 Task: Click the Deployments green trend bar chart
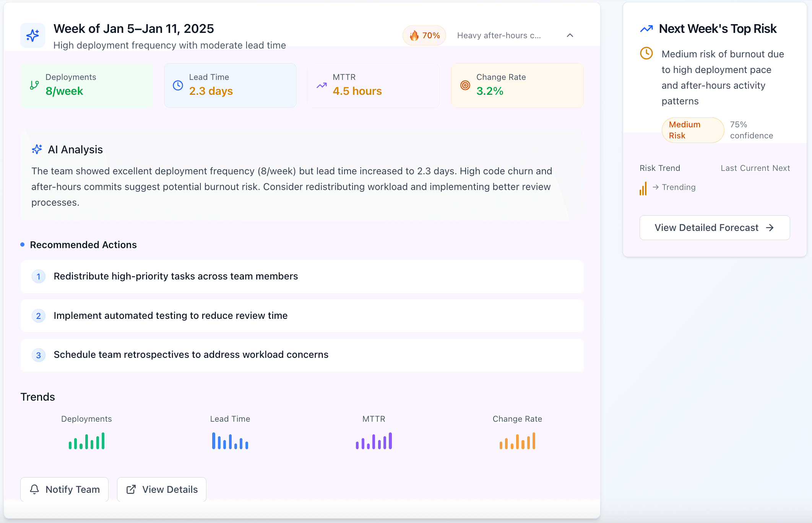pyautogui.click(x=86, y=441)
